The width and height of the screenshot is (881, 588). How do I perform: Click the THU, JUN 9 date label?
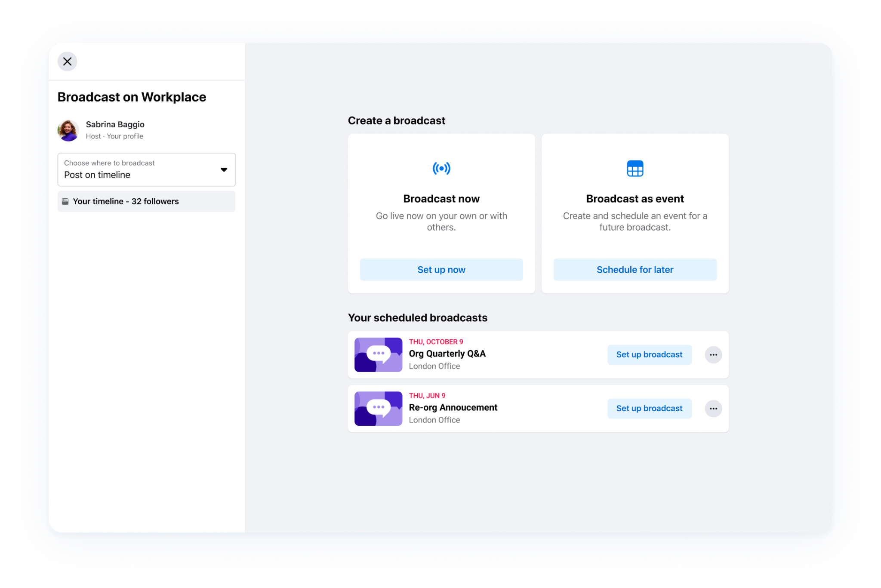point(427,395)
